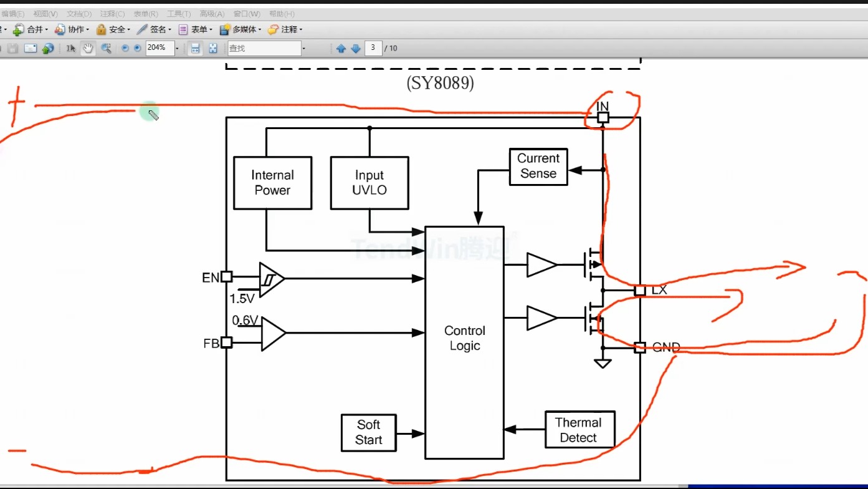868x489 pixels.
Task: Select the marquee zoom tool
Action: 106,48
